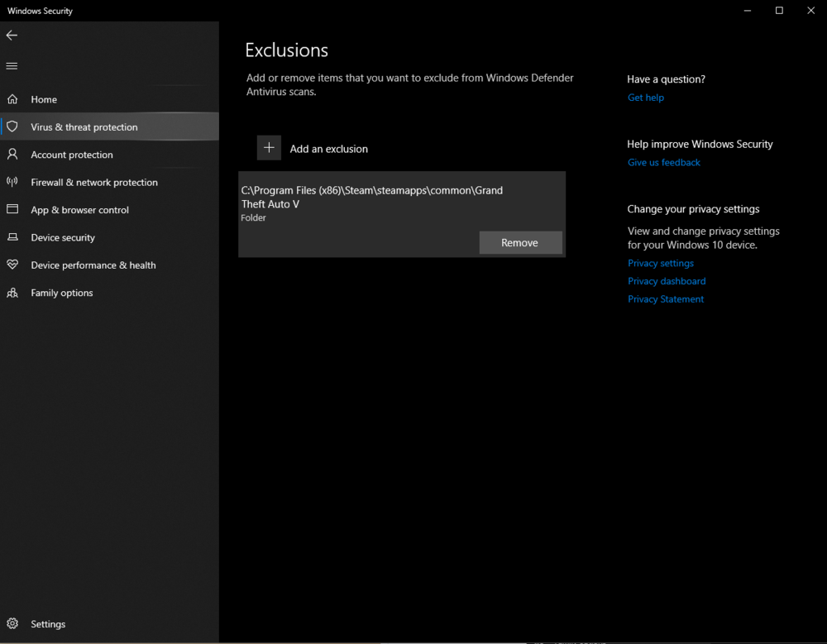Viewport: 827px width, 644px height.
Task: Maximize the Windows Security window
Action: point(779,11)
